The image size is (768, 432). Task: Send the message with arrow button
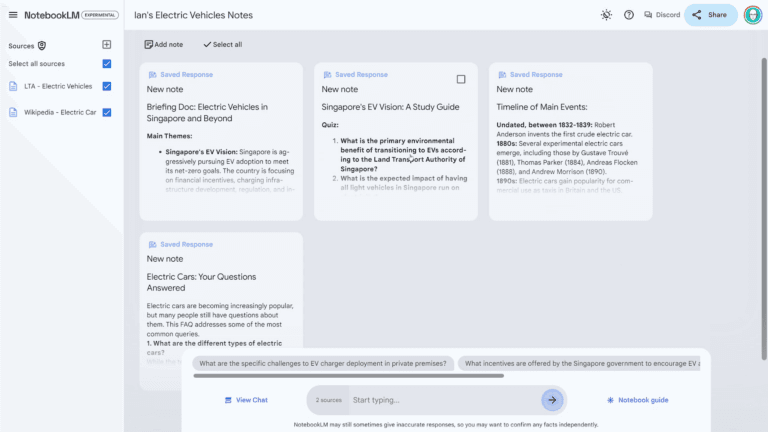552,400
